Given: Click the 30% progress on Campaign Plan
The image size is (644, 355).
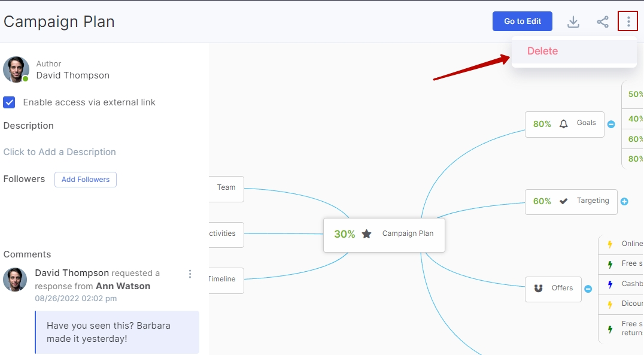Looking at the screenshot, I should coord(344,234).
